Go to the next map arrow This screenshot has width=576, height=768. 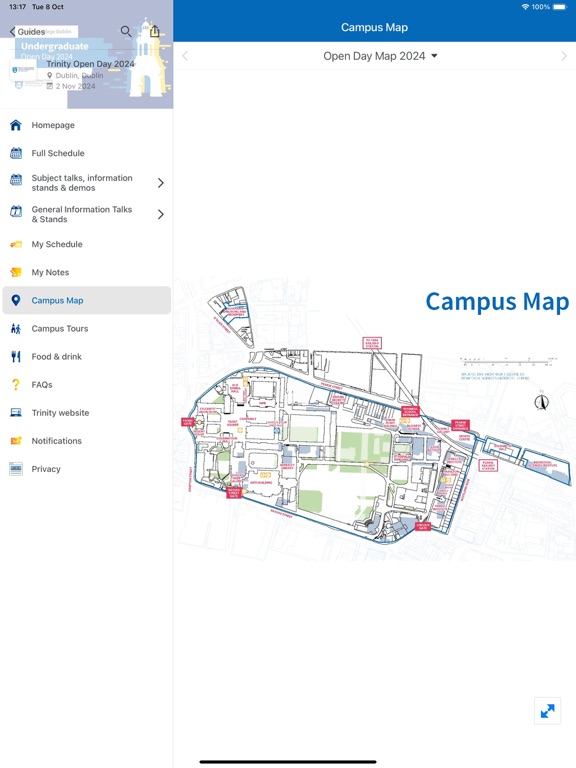[564, 56]
